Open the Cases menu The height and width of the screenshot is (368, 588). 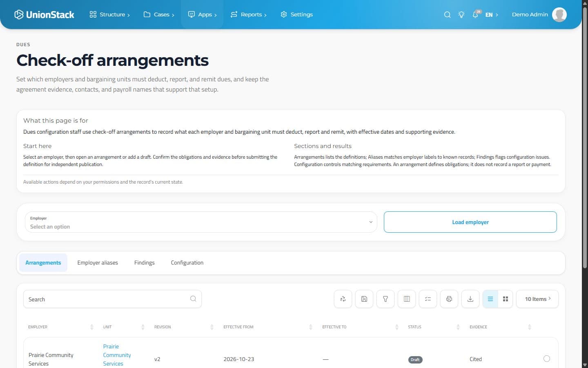click(x=159, y=14)
